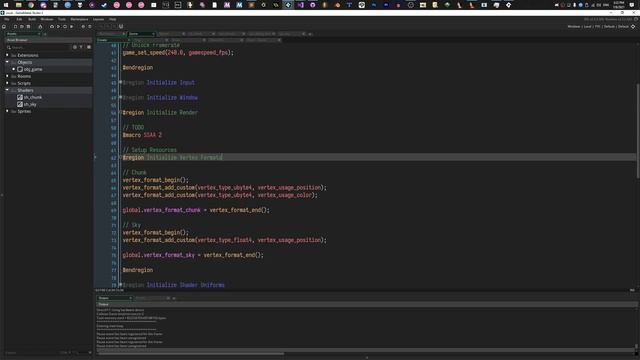Select the Assets panel tab
The height and width of the screenshot is (360, 640).
(x=23, y=34)
